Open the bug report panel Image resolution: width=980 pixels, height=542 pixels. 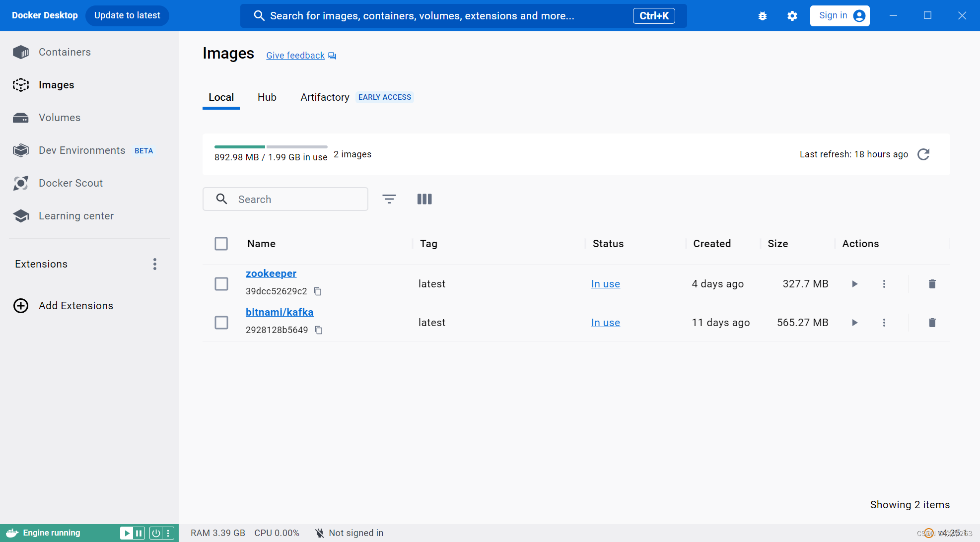click(x=762, y=15)
